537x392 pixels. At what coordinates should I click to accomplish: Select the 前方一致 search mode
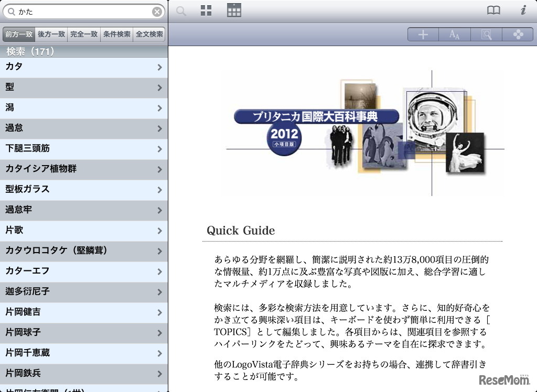tap(19, 34)
